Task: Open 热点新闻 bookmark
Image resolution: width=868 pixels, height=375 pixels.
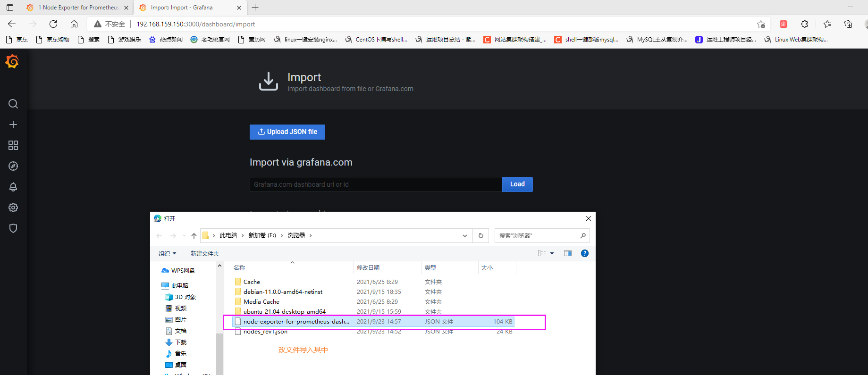Action: point(166,40)
